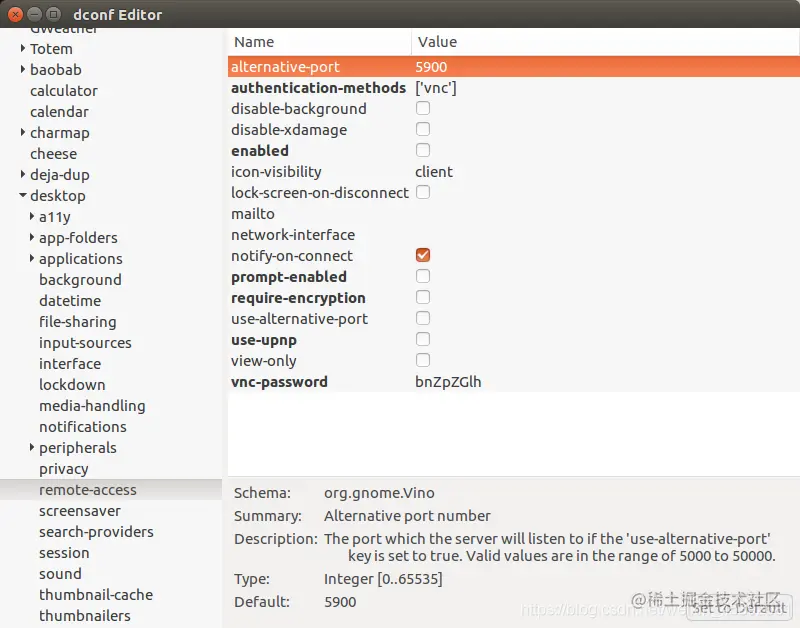Expand the peripherals tree node arrow

pos(32,447)
